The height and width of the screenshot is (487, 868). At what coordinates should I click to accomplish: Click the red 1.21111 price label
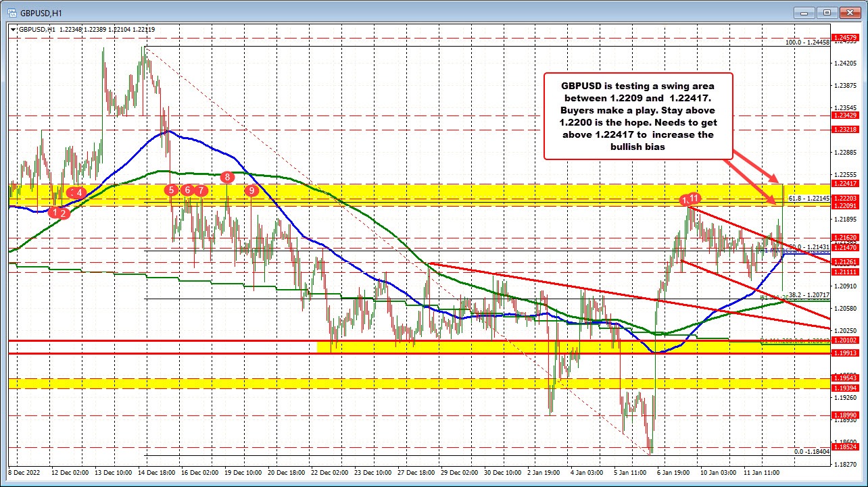point(845,272)
